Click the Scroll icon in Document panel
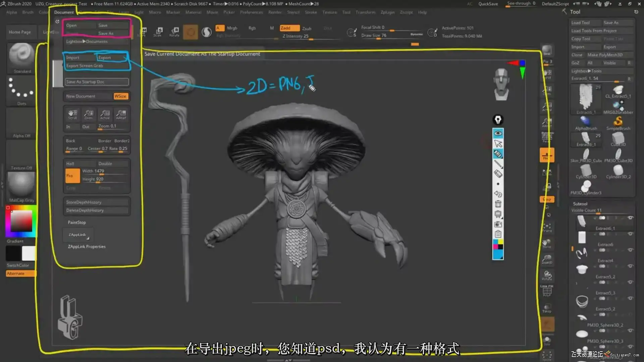The height and width of the screenshot is (362, 644). point(72,114)
